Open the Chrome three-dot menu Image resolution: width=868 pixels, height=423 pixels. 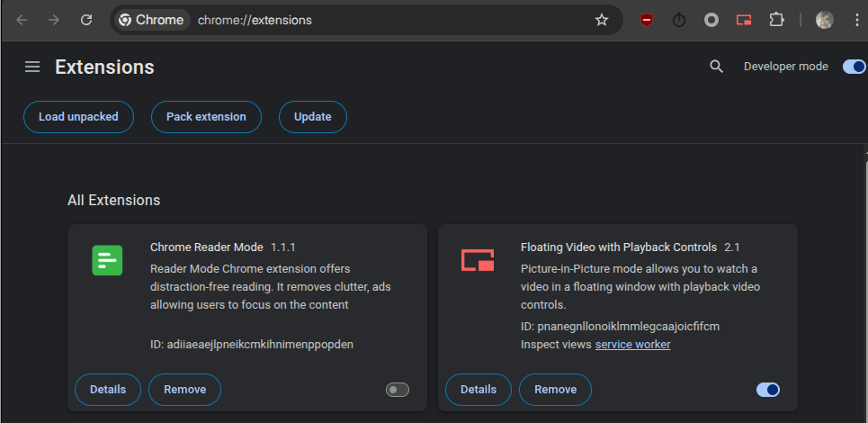(857, 21)
